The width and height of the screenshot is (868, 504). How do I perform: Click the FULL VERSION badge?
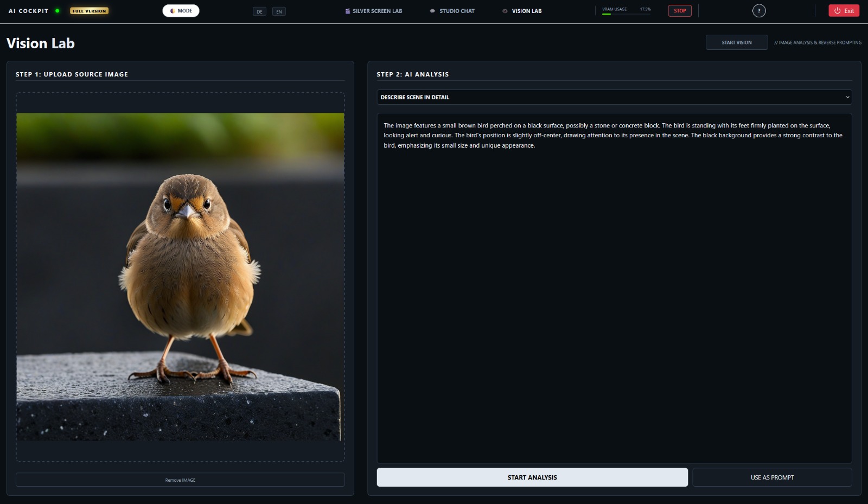(x=89, y=11)
